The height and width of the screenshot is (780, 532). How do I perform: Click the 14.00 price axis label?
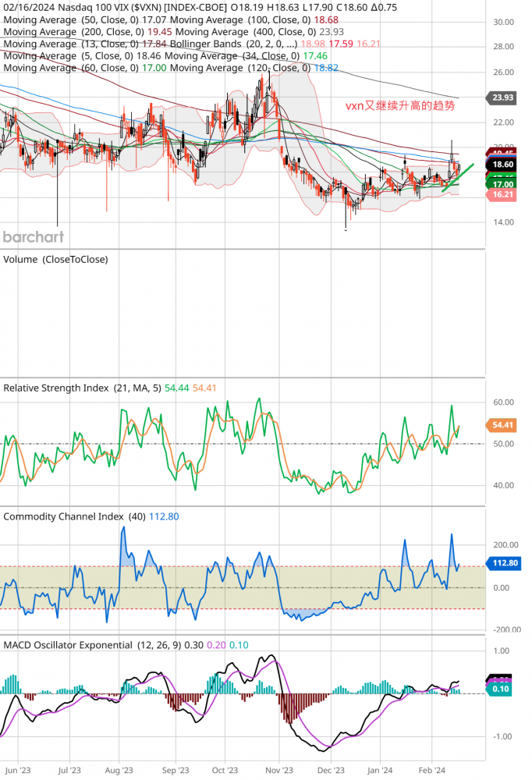click(503, 222)
